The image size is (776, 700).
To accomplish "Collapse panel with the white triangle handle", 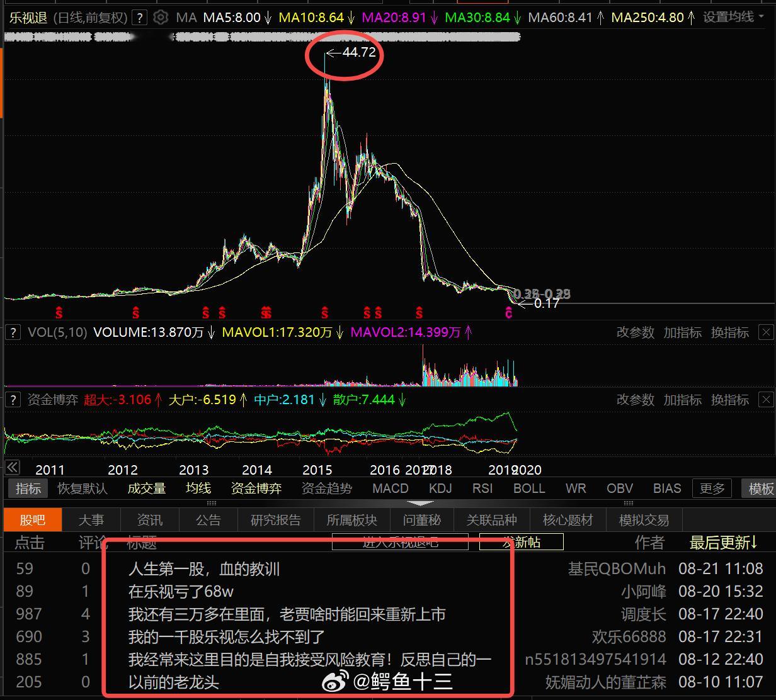I will [421, 503].
